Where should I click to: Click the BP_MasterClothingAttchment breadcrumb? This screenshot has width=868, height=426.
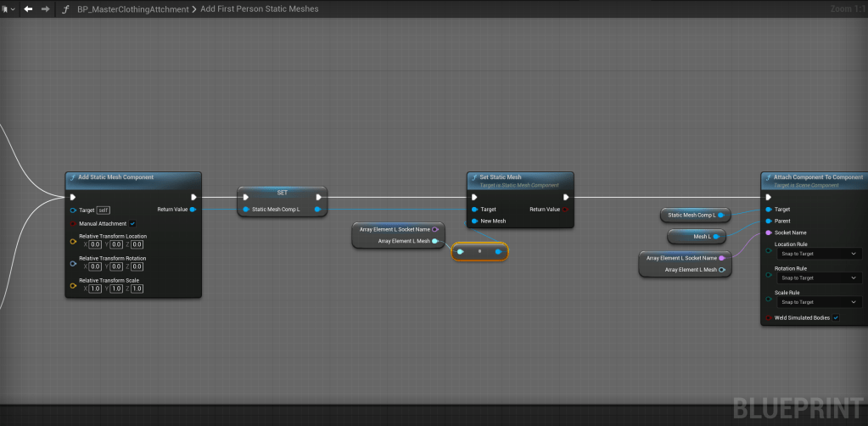[x=134, y=8]
